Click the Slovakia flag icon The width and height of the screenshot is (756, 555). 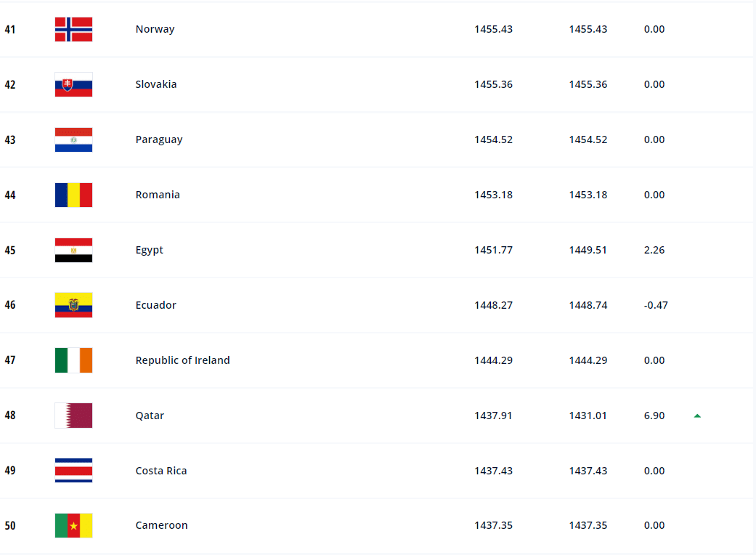[73, 84]
